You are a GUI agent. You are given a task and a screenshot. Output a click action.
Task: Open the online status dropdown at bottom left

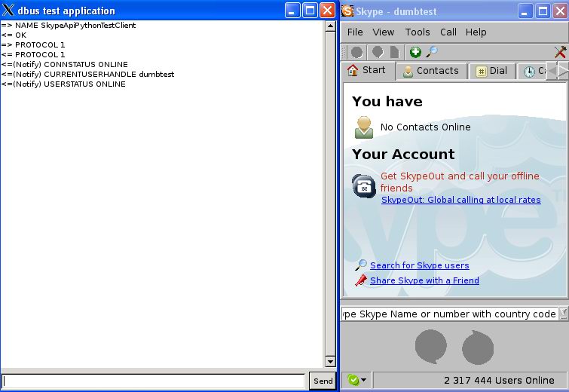pyautogui.click(x=356, y=380)
